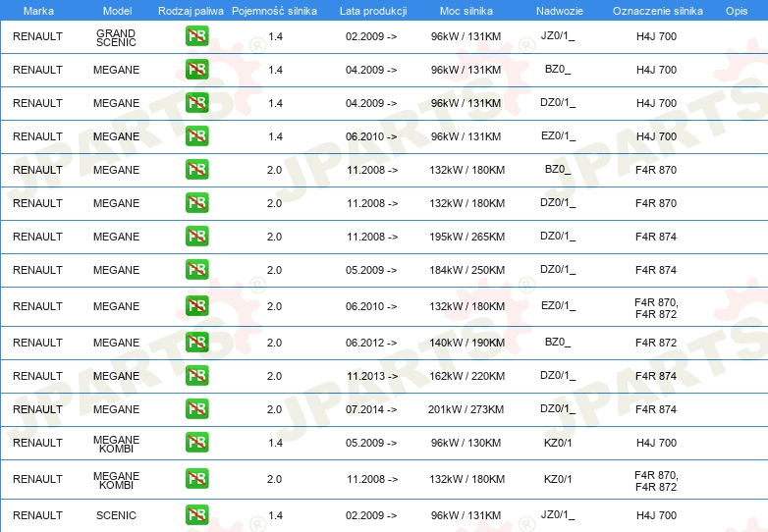
Task: Click the 02.2009 -> date in the GRAND SCENIC row
Action: click(x=371, y=36)
